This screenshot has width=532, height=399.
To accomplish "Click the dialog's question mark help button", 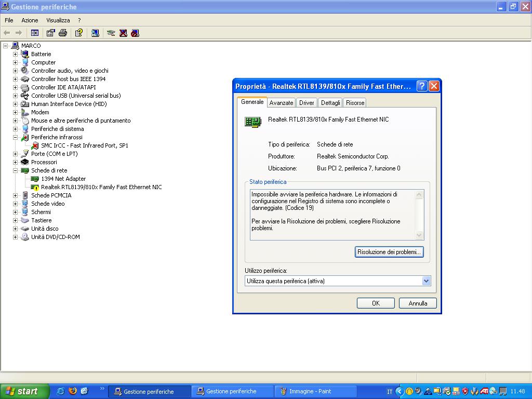I will tap(422, 86).
